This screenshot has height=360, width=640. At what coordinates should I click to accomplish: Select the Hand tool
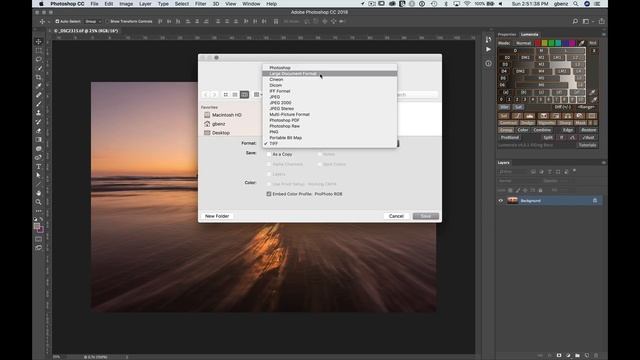39,193
